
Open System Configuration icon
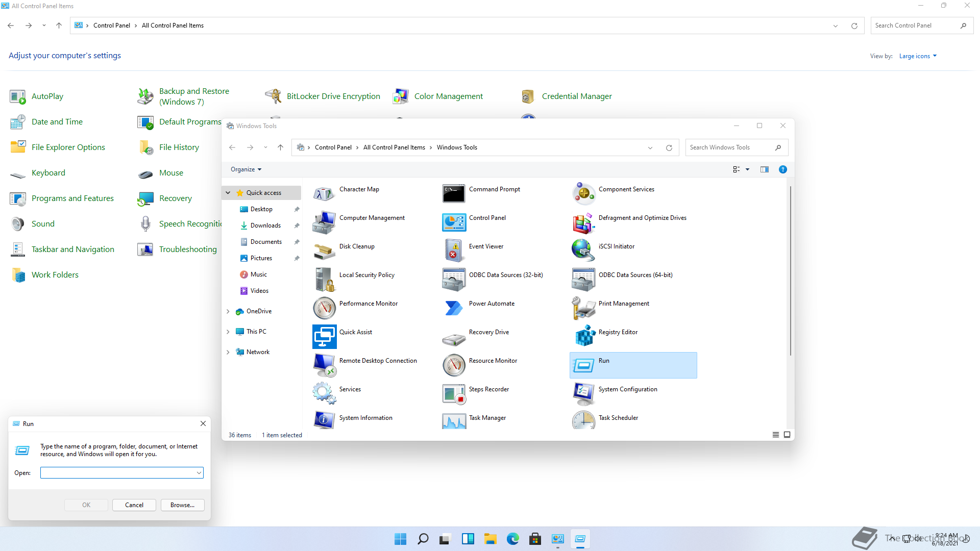click(x=583, y=394)
